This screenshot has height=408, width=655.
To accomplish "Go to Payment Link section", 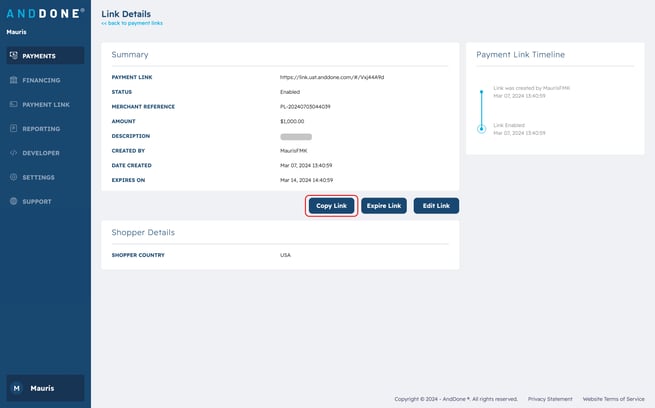I will pos(45,104).
